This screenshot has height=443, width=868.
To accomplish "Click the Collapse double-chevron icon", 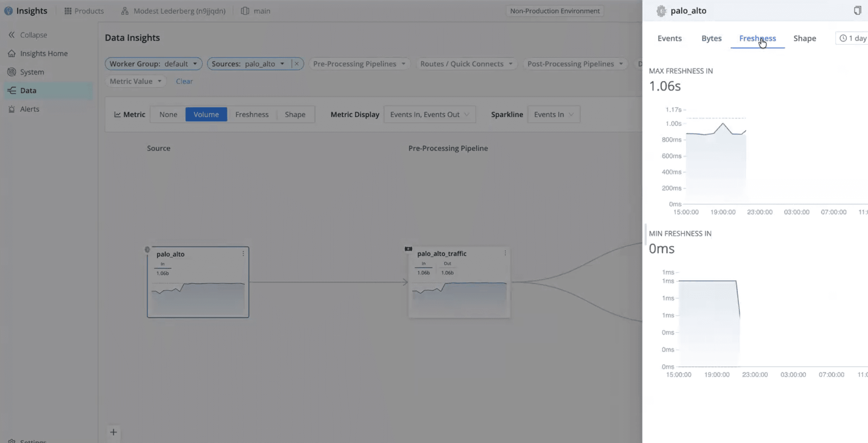I will click(x=12, y=35).
